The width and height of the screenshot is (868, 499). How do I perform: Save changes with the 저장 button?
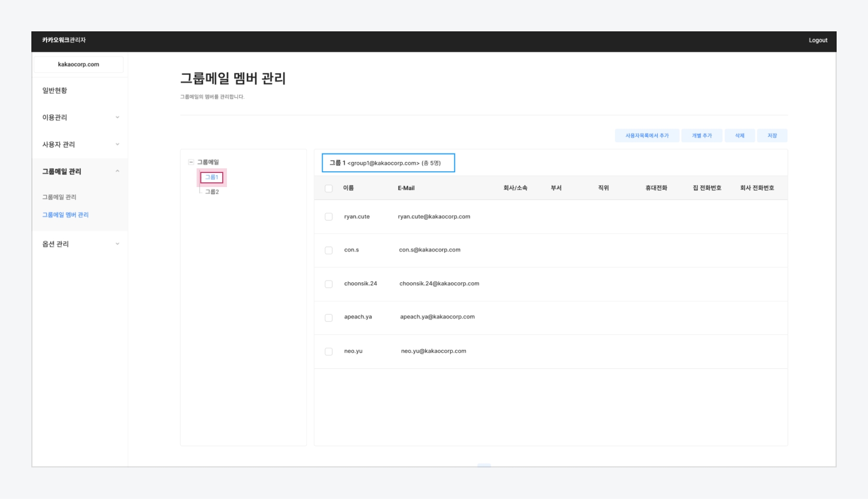(772, 136)
